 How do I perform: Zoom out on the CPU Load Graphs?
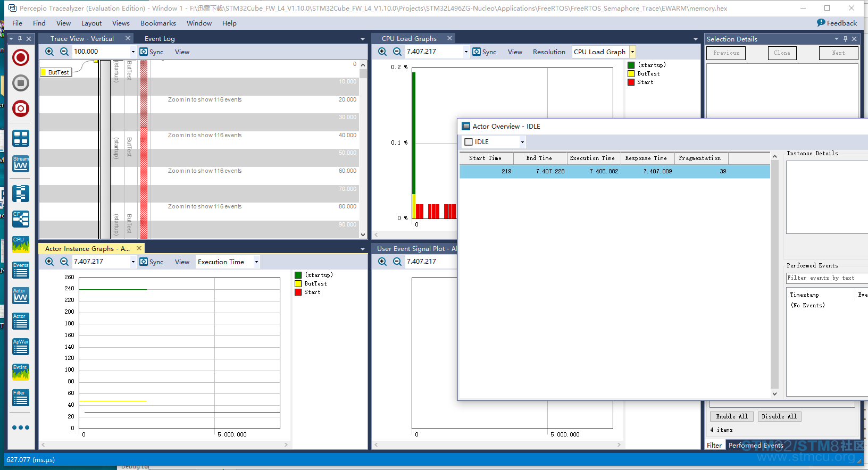click(397, 52)
